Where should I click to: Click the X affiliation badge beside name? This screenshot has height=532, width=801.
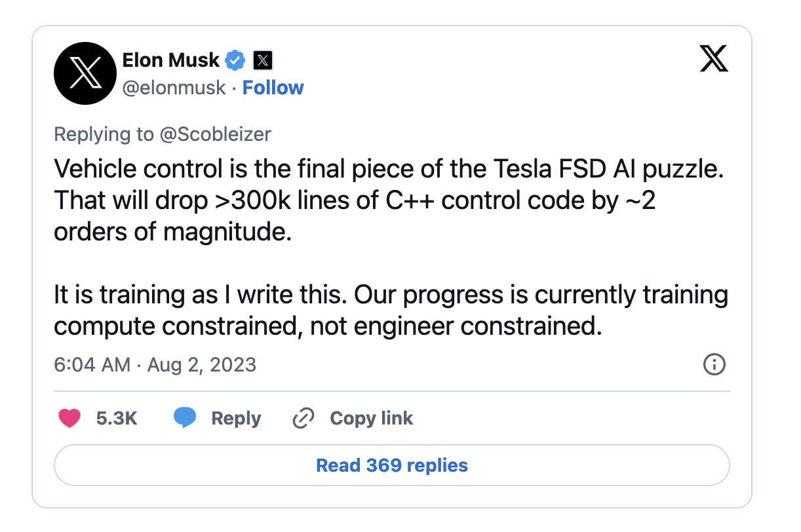(262, 61)
